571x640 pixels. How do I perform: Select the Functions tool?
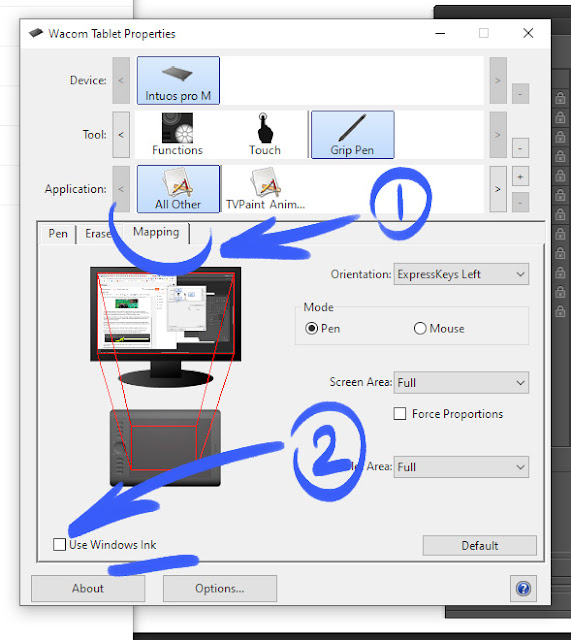click(177, 135)
